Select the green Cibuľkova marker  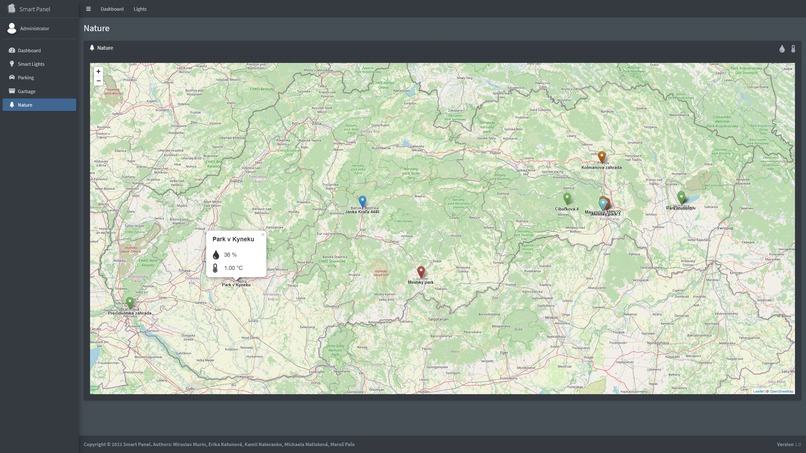(567, 198)
